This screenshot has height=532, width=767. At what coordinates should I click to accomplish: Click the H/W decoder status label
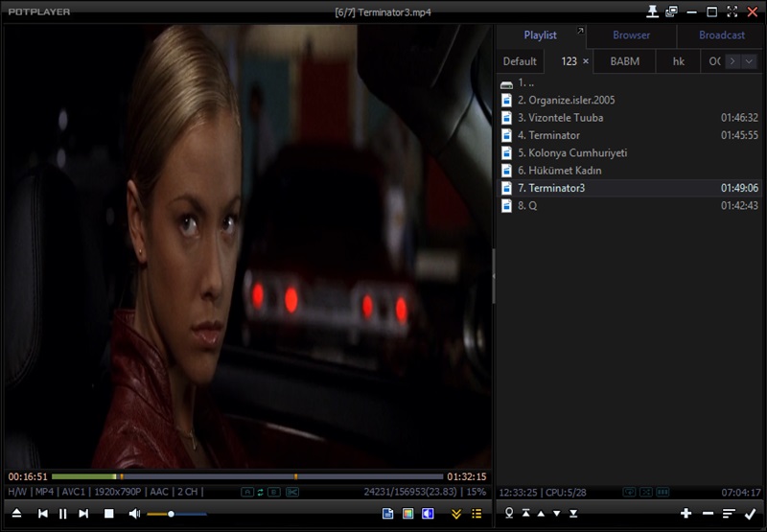[17, 492]
